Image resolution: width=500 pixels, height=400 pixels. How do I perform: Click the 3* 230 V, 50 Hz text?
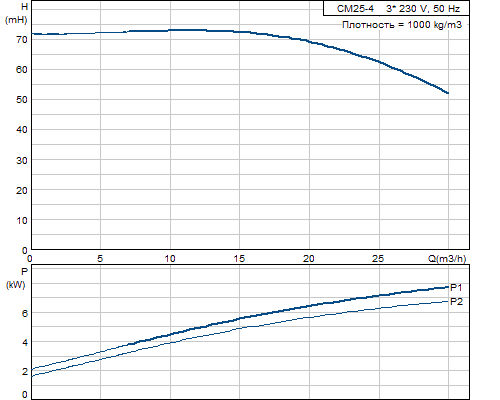[x=423, y=9]
